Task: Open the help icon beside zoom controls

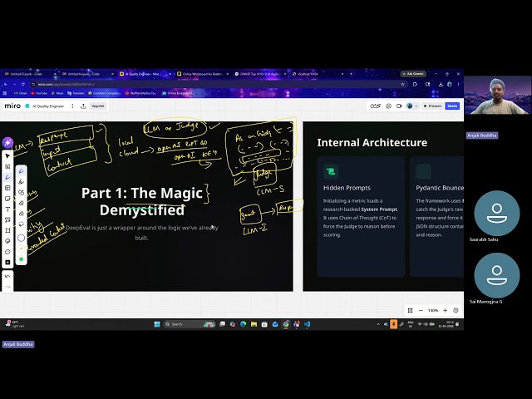Action: [456, 310]
